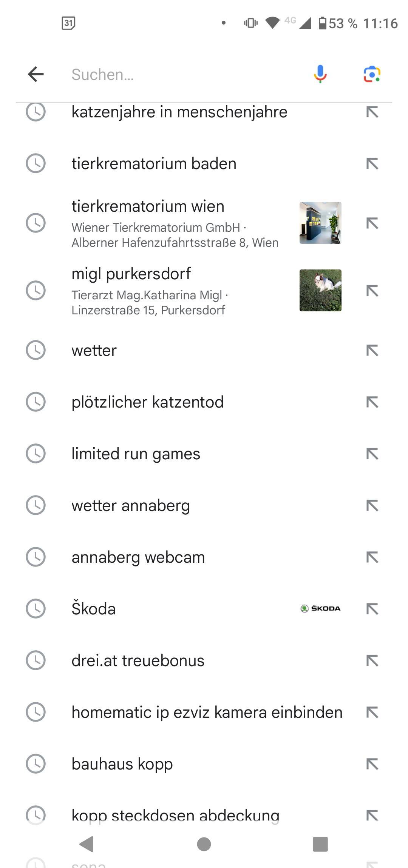
Task: Tap the Škoda logo image
Action: (x=320, y=608)
